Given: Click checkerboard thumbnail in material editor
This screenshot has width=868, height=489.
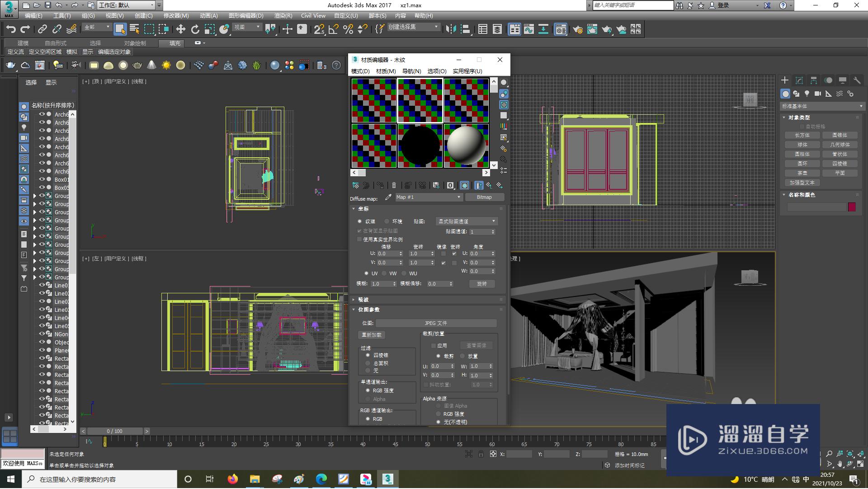Looking at the screenshot, I should 373,101.
